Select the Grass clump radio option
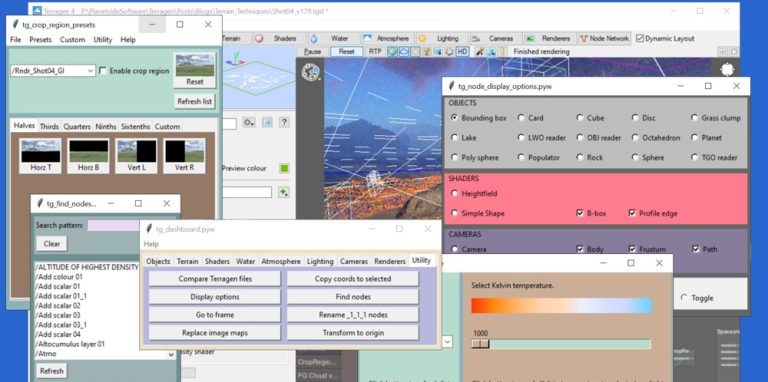The width and height of the screenshot is (768, 382). tap(695, 118)
